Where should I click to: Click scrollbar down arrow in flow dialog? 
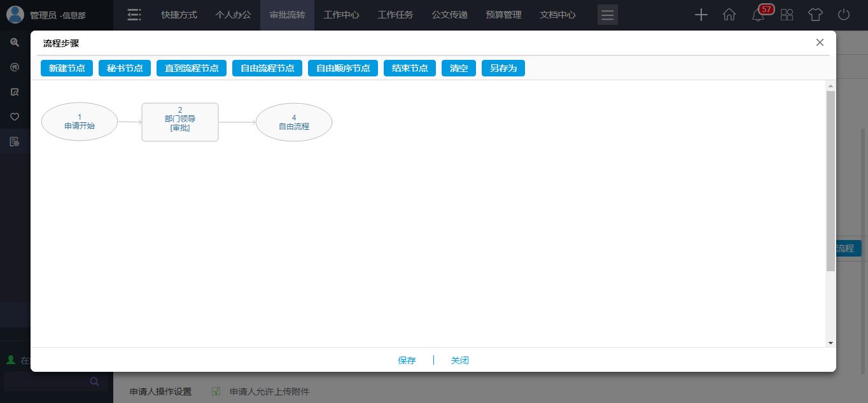coord(830,343)
